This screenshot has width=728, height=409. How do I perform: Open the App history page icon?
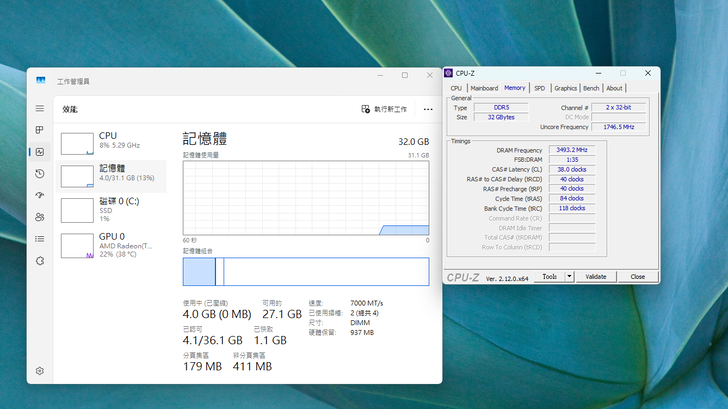point(40,174)
